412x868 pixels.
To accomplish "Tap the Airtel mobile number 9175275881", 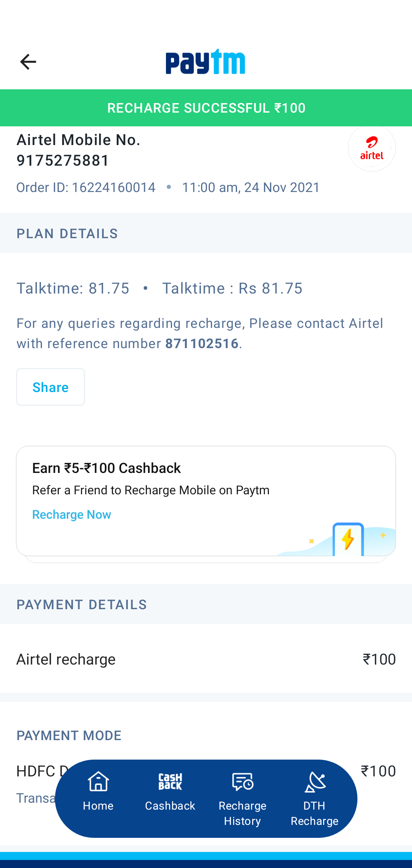I will coord(63,160).
